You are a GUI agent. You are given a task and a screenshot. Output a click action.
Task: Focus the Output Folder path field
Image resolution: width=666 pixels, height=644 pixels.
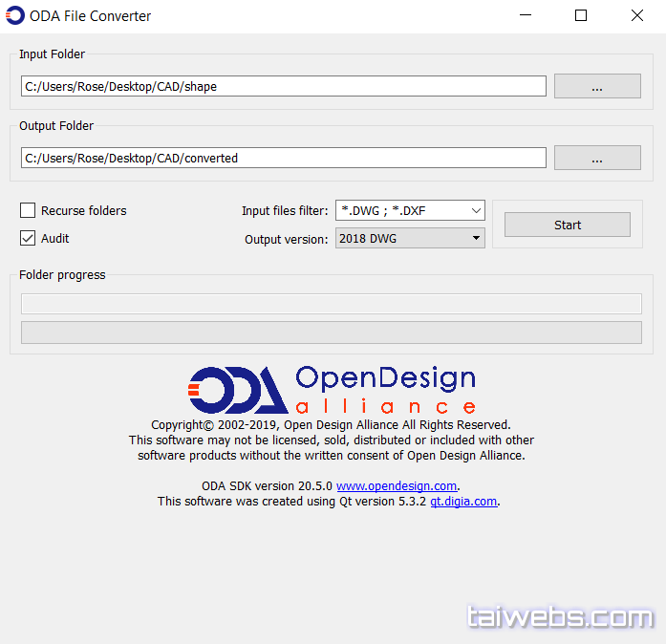283,159
